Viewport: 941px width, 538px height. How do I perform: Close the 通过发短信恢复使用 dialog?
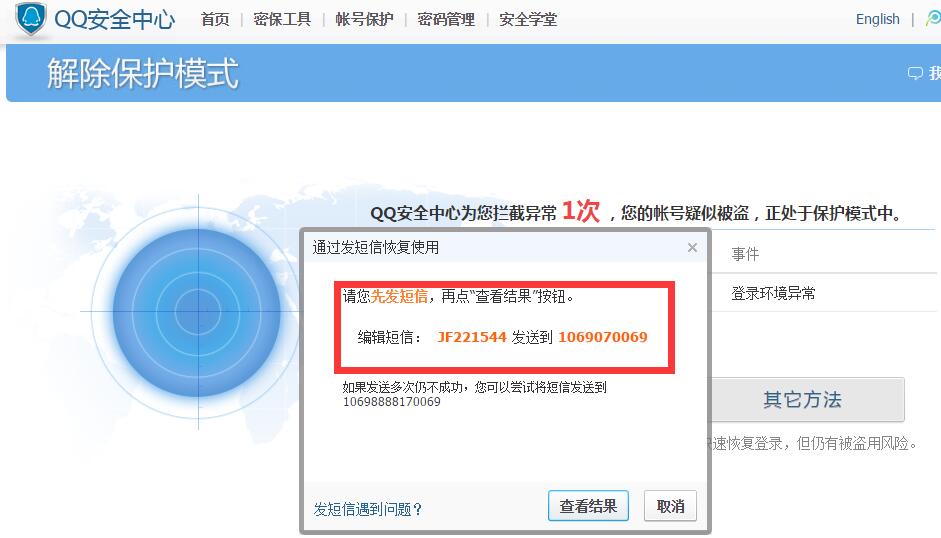(692, 247)
